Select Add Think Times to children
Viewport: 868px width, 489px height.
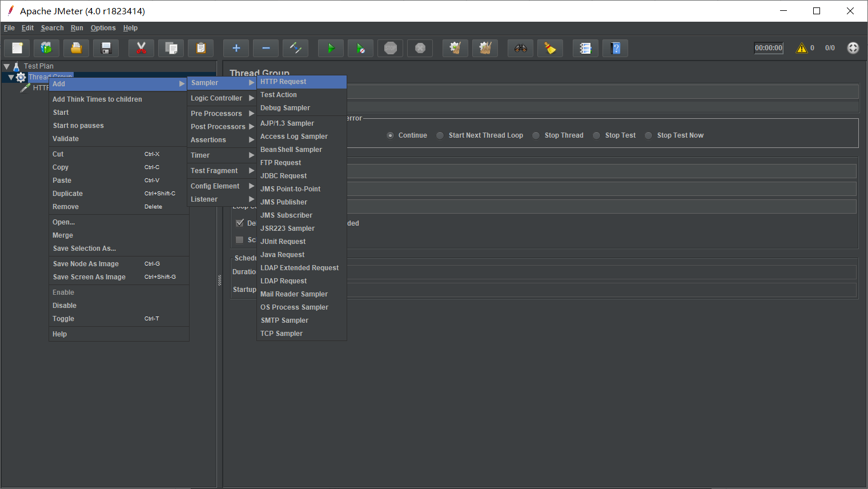click(119, 99)
